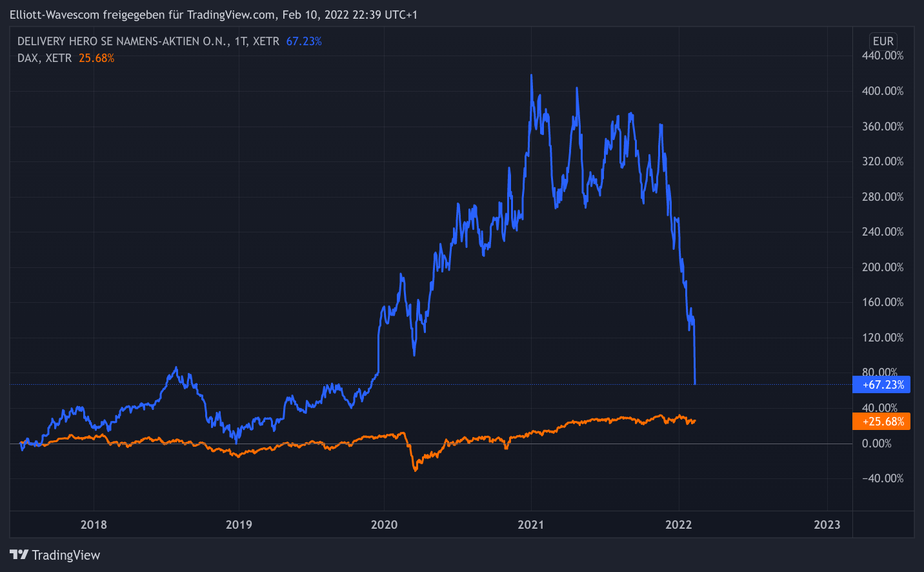Screen dimensions: 924x572
Task: Click the blue 67.23% legend value
Action: 304,41
